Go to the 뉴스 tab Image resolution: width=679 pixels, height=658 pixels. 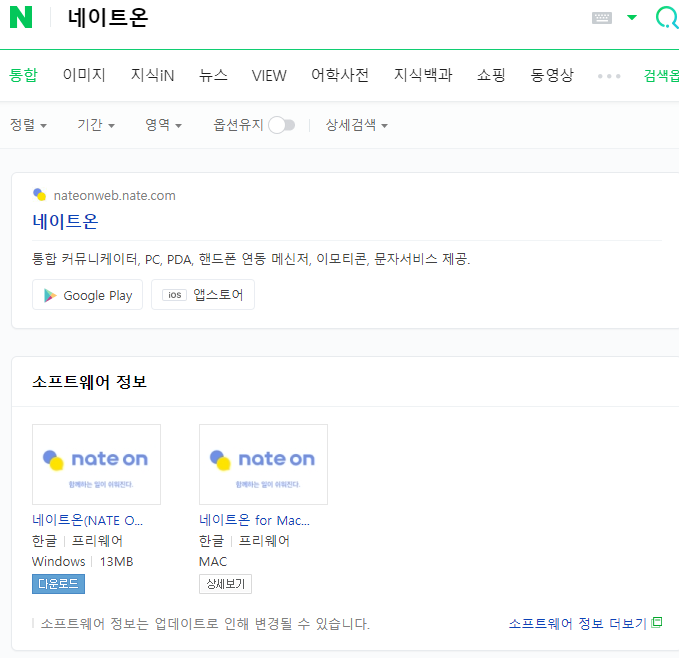pos(213,75)
